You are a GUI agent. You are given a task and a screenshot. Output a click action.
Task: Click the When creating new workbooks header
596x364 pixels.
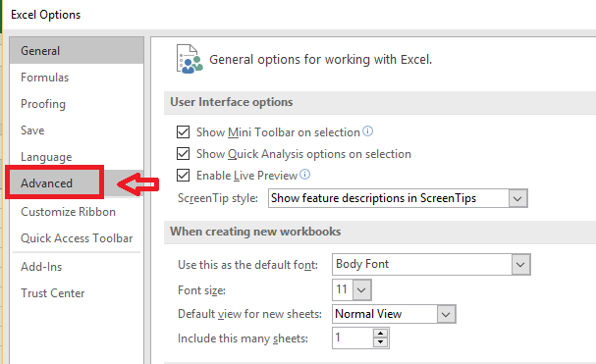coord(255,232)
